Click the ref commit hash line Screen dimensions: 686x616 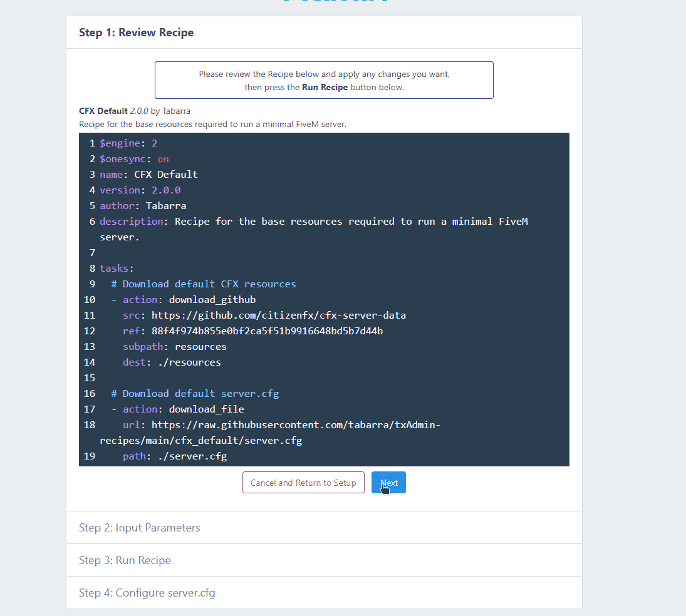click(253, 331)
